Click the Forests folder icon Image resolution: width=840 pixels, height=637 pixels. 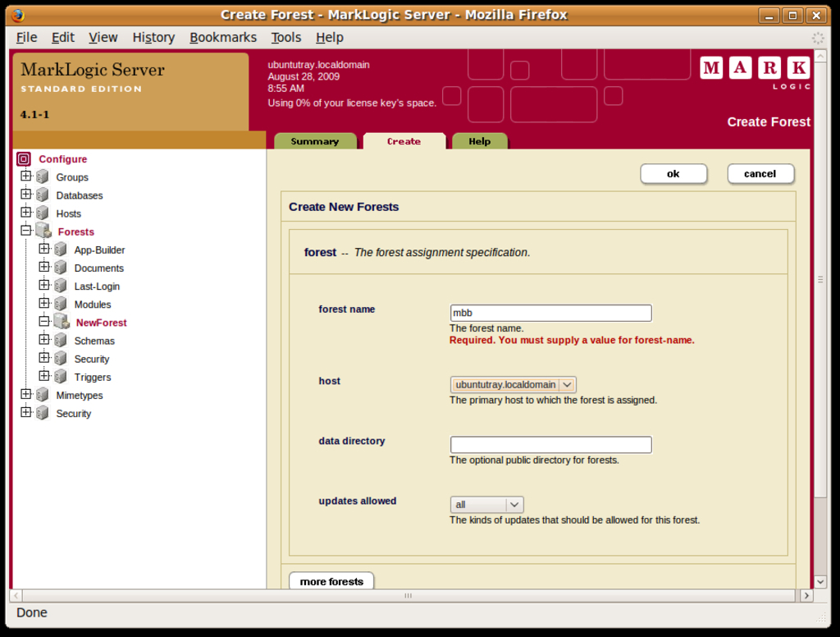tap(43, 231)
